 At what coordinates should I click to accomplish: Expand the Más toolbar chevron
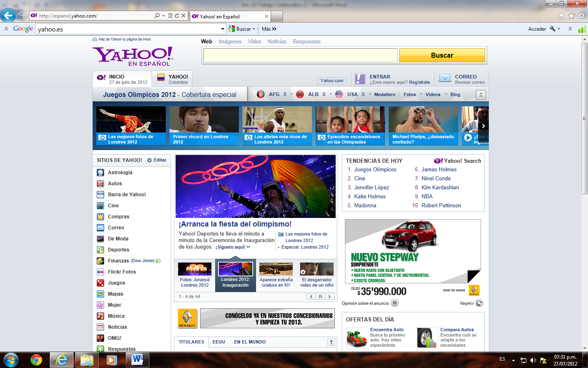274,29
